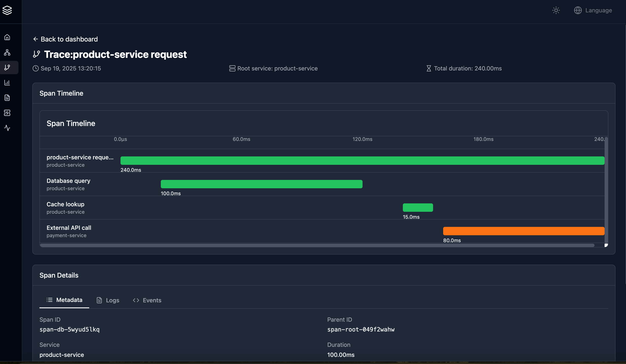Open the Language selector
This screenshot has height=364, width=626.
[593, 10]
